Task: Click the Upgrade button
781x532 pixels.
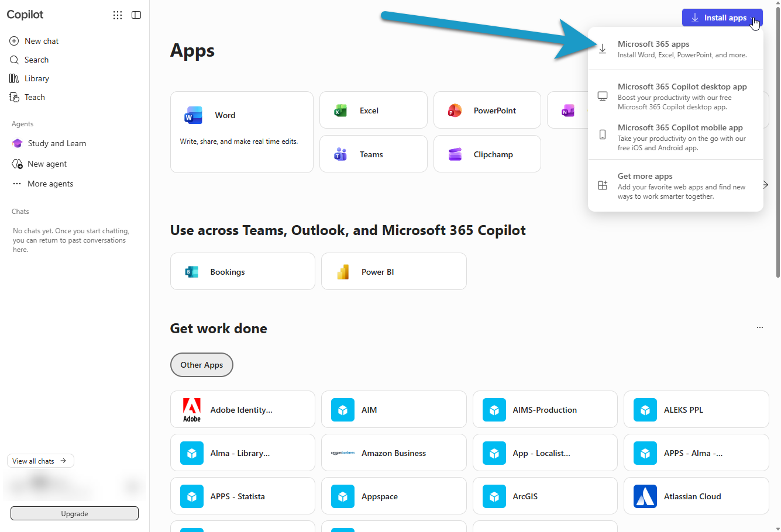Action: (x=74, y=513)
